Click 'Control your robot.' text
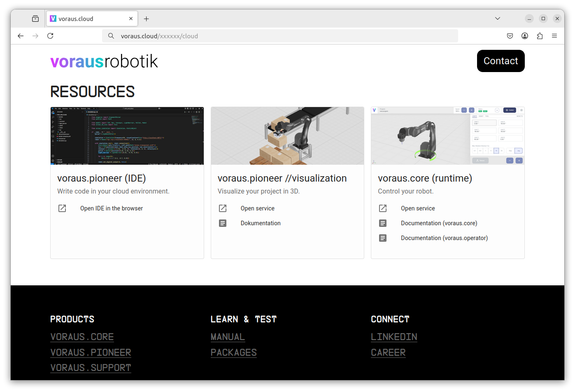 pyautogui.click(x=405, y=191)
